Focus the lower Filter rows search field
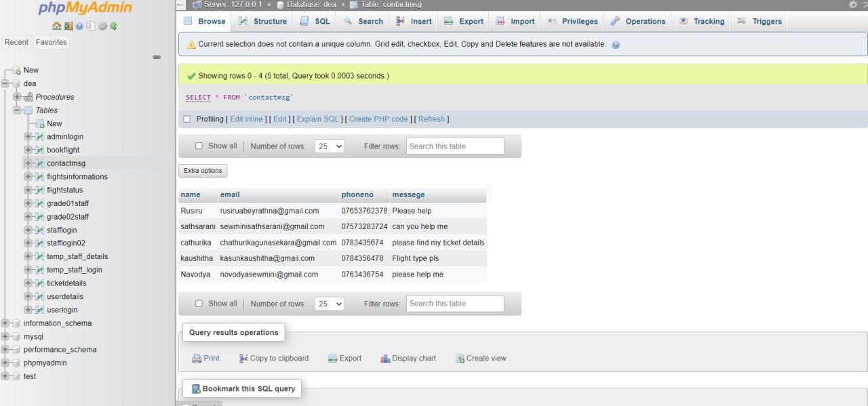Screen dimensions: 868x406 click(455, 304)
